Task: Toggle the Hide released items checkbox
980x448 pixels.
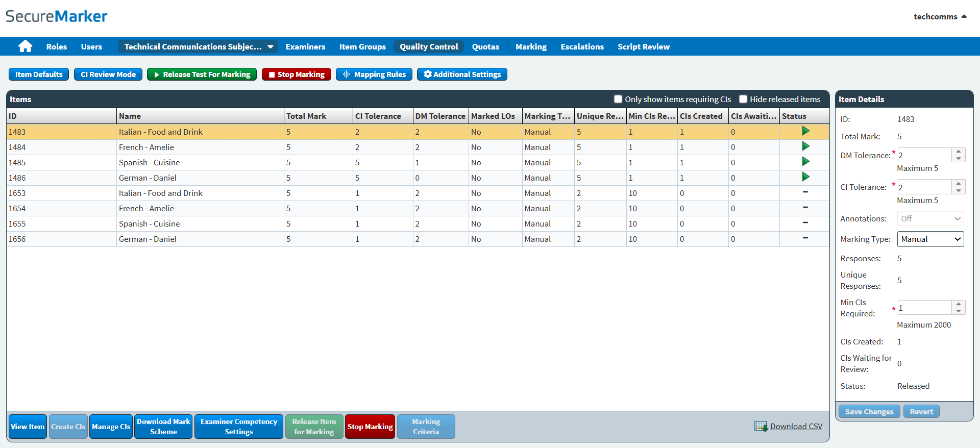Action: pyautogui.click(x=743, y=99)
